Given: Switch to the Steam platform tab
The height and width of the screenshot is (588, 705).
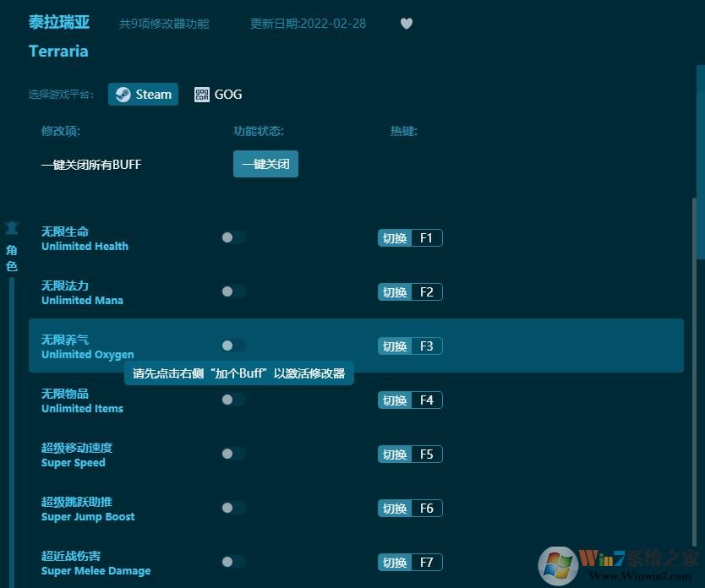Looking at the screenshot, I should point(143,94).
